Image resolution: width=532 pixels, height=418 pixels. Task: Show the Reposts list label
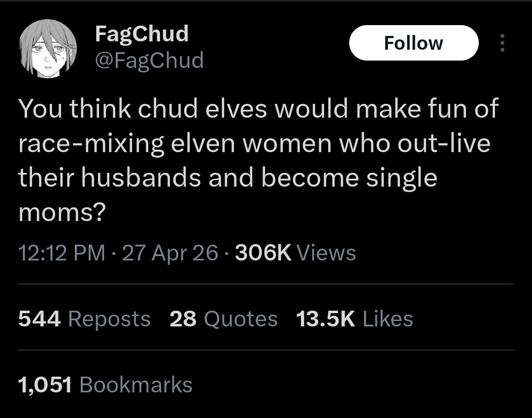pyautogui.click(x=109, y=320)
